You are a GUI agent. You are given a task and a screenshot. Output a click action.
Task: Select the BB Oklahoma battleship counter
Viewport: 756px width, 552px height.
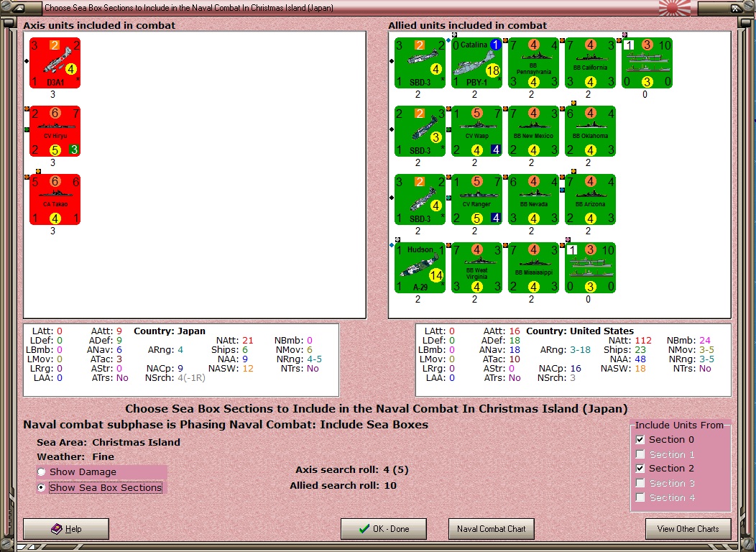591,131
